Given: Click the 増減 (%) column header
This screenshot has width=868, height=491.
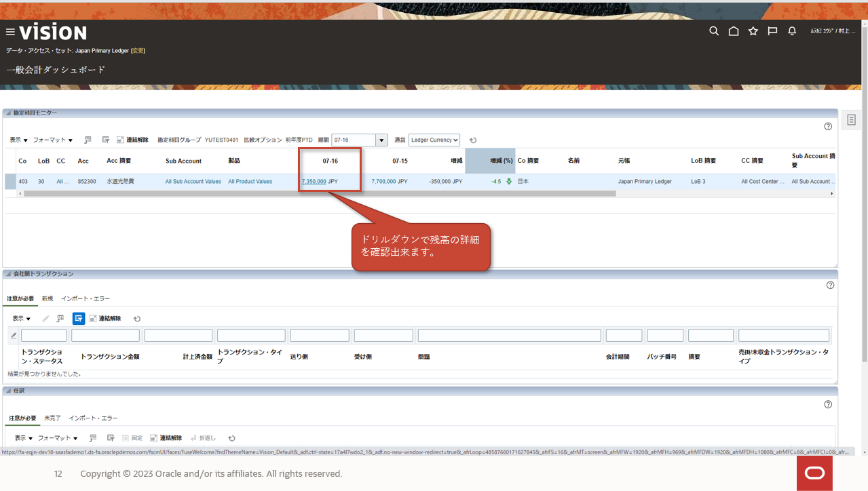Looking at the screenshot, I should click(490, 161).
